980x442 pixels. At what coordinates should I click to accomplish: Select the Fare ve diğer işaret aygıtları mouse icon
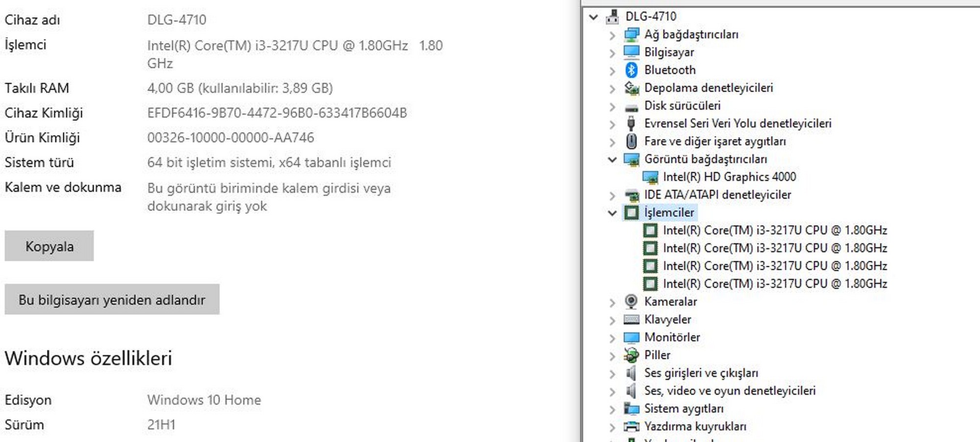click(631, 141)
